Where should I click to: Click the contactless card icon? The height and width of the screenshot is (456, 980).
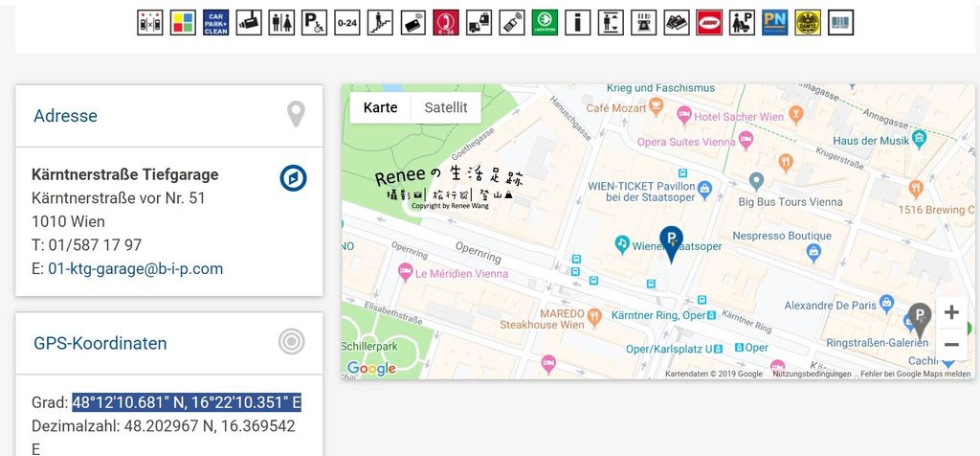413,23
